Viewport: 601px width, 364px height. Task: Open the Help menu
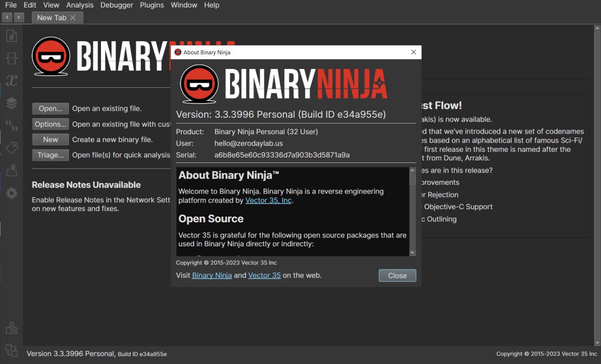pos(212,5)
